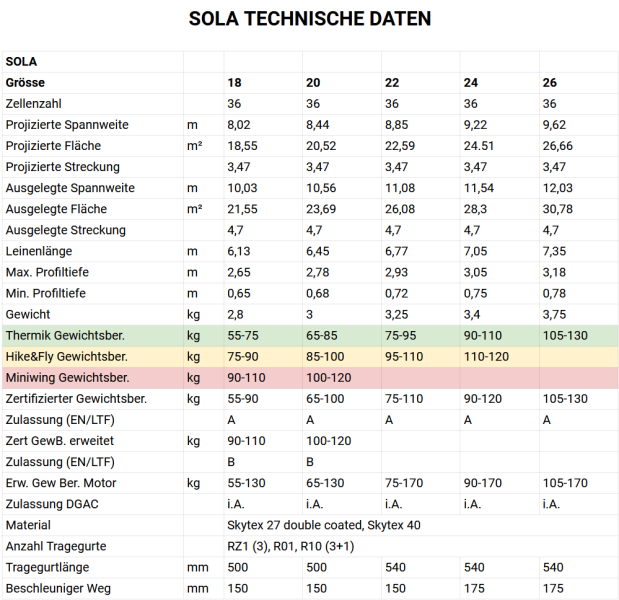Click red 'Miniwing Gewichtsber.' row label
This screenshot has width=619, height=600.
67,378
